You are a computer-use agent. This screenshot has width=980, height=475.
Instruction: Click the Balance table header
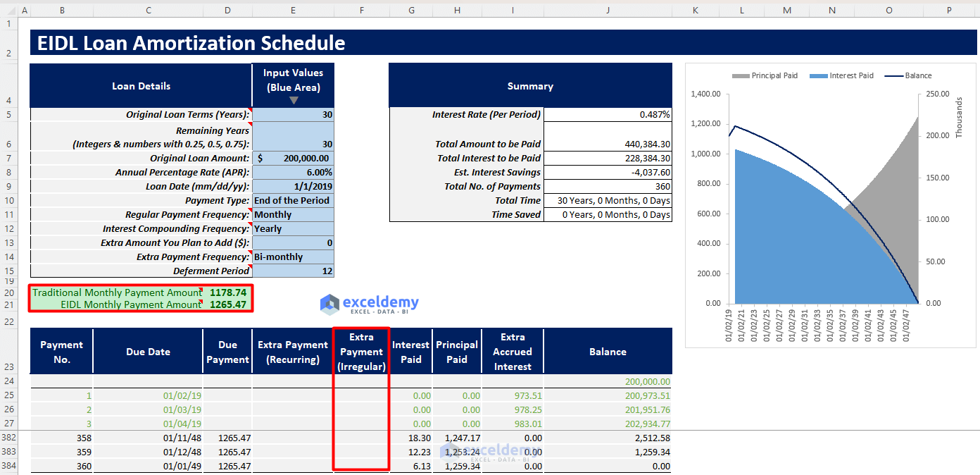click(x=608, y=352)
